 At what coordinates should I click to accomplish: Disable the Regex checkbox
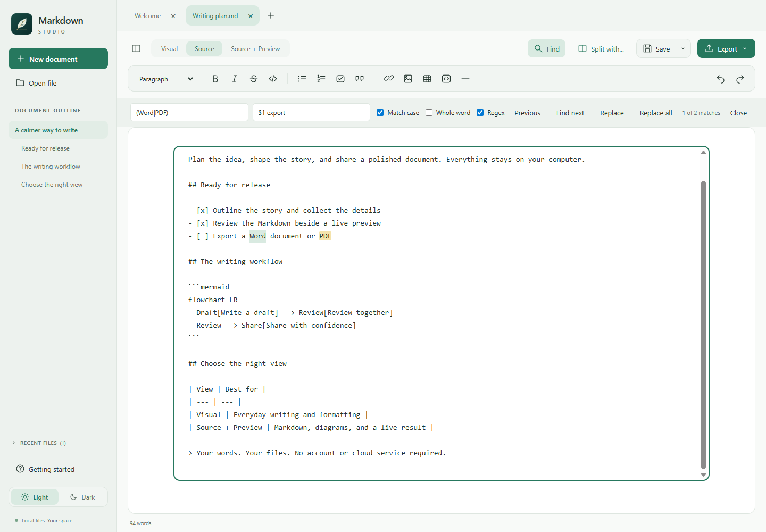point(480,113)
